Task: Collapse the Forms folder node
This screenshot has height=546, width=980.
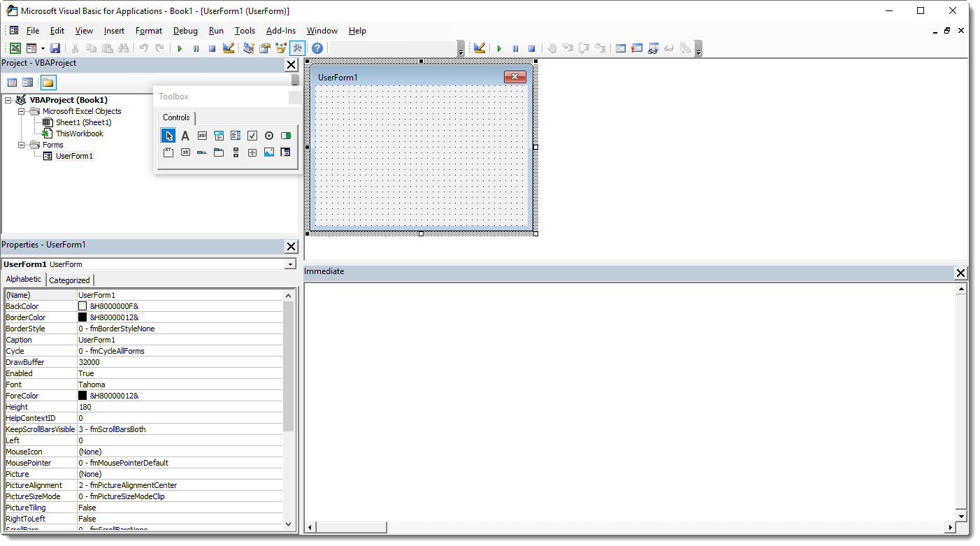Action: (22, 145)
